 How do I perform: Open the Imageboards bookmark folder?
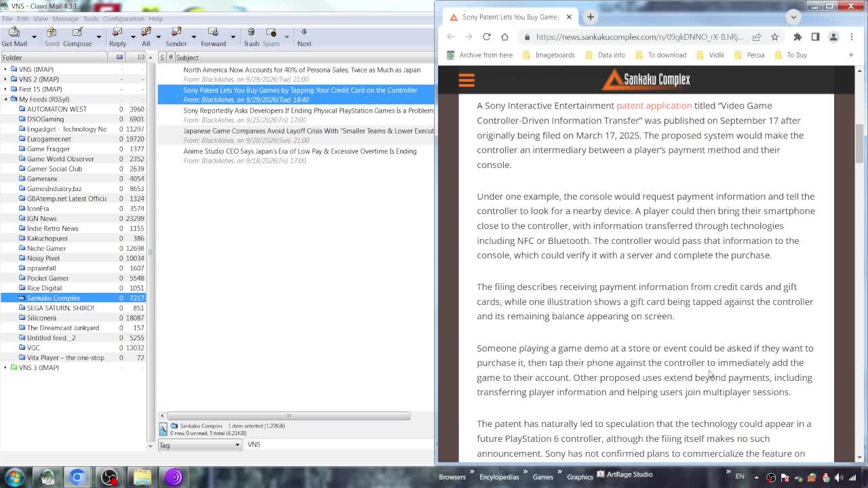[x=549, y=55]
